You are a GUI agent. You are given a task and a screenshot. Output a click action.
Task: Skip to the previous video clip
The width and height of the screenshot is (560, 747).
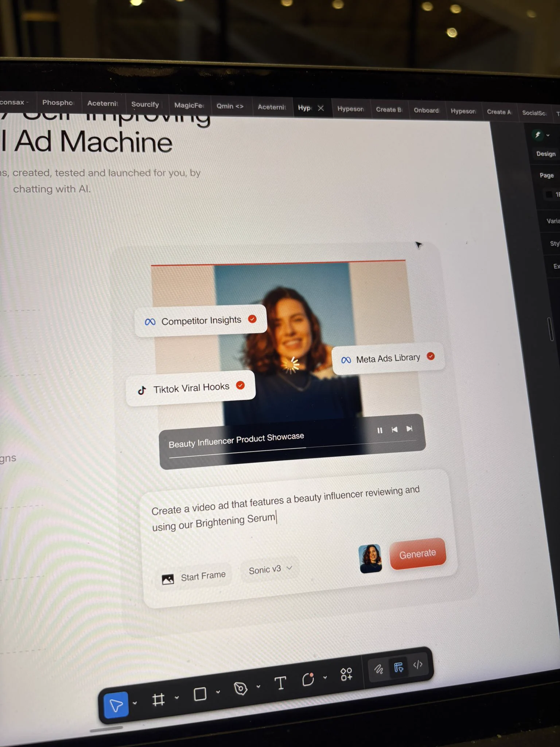pos(394,429)
